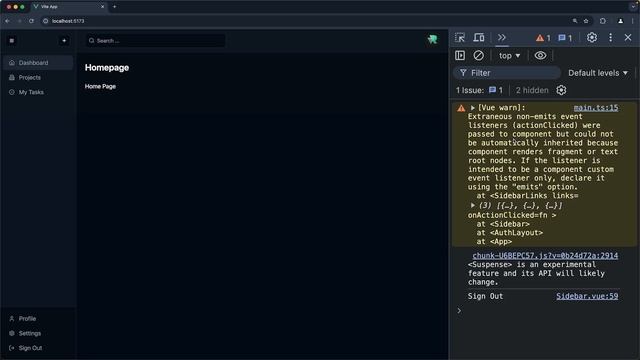Click Sign Out in the sidebar

(x=38, y=348)
